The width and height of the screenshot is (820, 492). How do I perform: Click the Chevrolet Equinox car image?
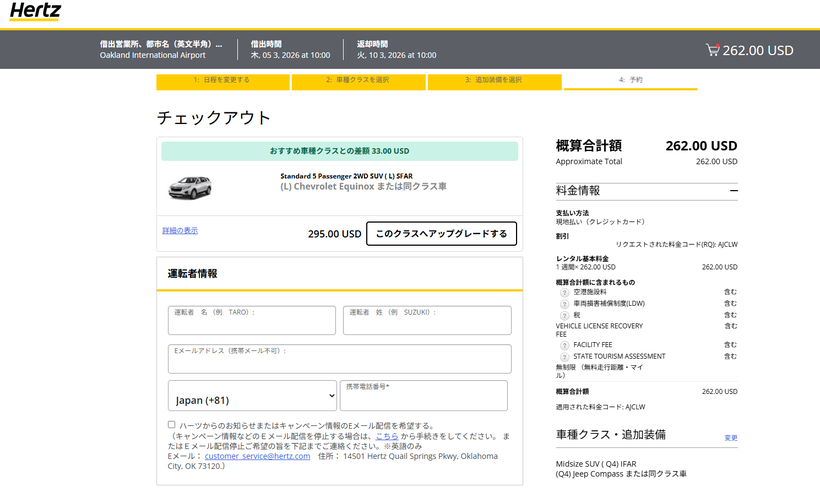(x=190, y=187)
